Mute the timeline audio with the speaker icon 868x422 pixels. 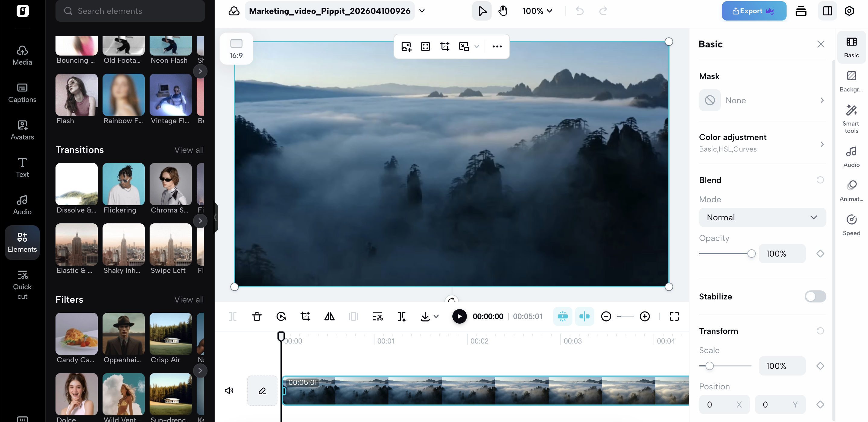coord(230,390)
